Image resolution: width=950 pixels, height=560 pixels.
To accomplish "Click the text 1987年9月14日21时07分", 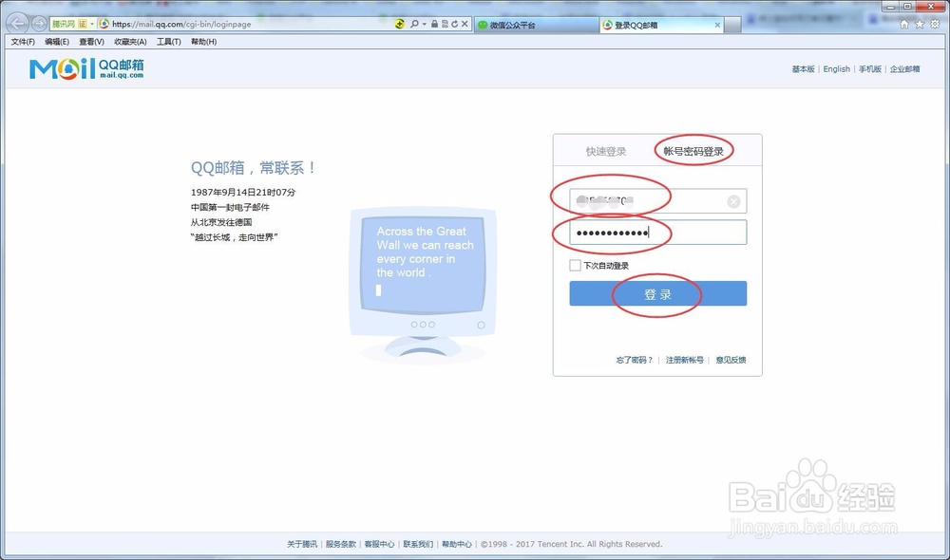I will click(243, 192).
